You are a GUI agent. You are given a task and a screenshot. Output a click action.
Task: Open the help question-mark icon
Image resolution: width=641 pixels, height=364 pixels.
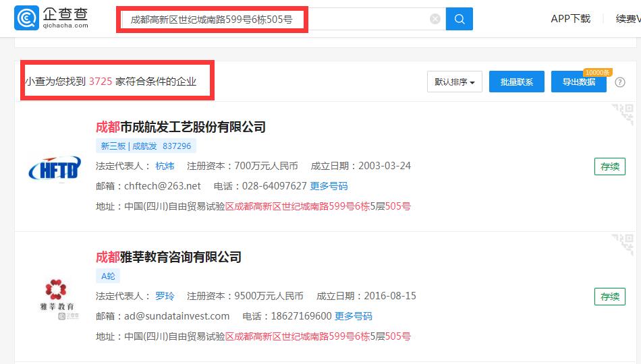point(619,82)
